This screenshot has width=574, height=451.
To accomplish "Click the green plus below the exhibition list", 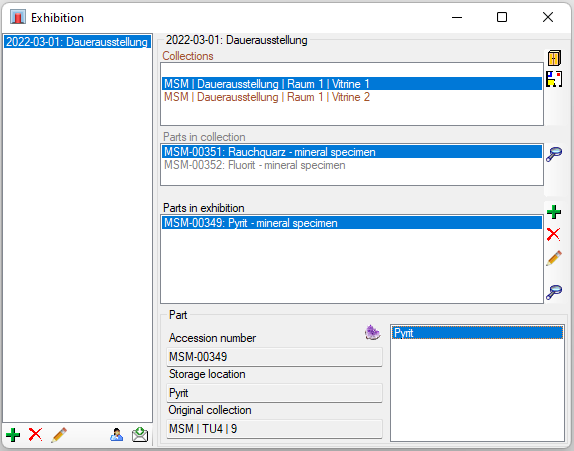I will point(13,435).
